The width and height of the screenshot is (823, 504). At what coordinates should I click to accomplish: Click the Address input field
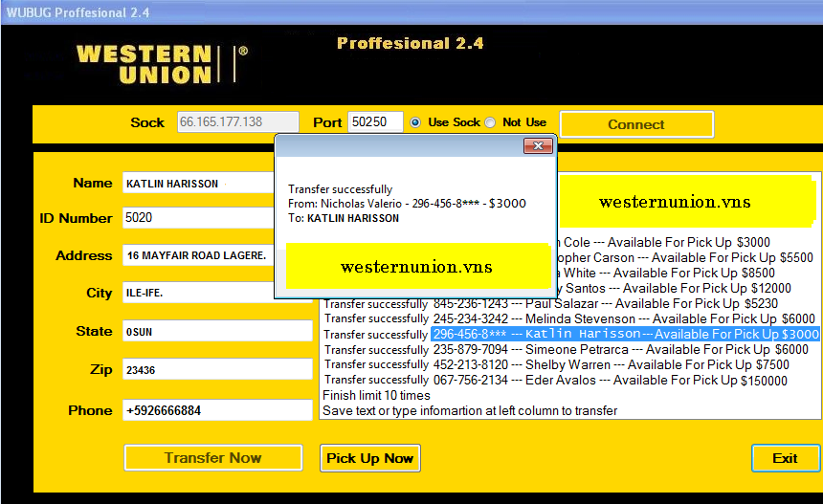198,255
